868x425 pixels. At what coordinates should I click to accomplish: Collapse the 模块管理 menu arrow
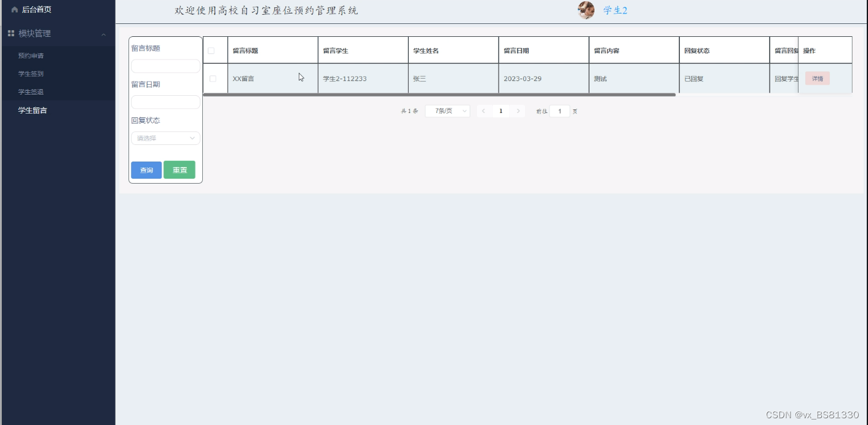[x=103, y=34]
